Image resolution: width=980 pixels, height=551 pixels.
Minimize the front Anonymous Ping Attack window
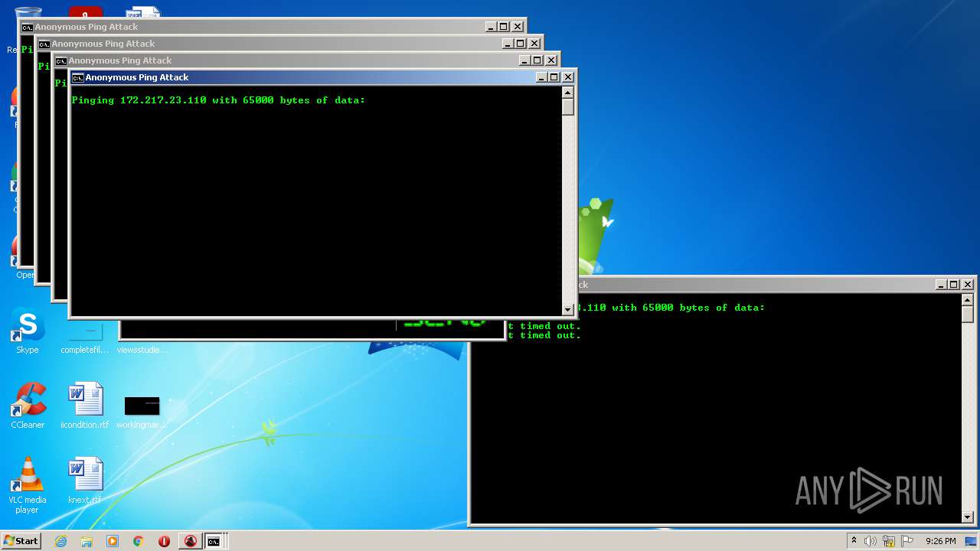(x=541, y=77)
